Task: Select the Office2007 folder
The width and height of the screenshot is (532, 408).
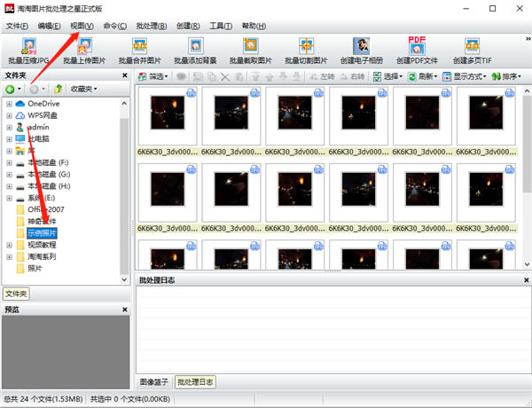Action: (x=46, y=210)
